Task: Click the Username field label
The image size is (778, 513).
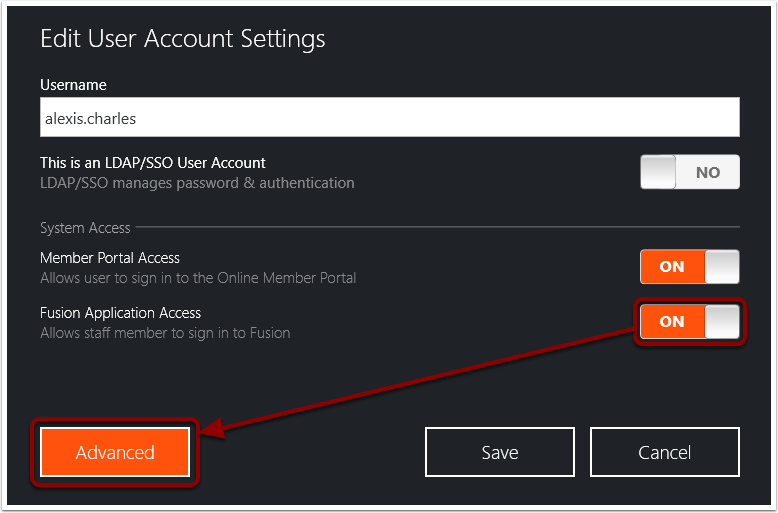Action: click(x=73, y=85)
